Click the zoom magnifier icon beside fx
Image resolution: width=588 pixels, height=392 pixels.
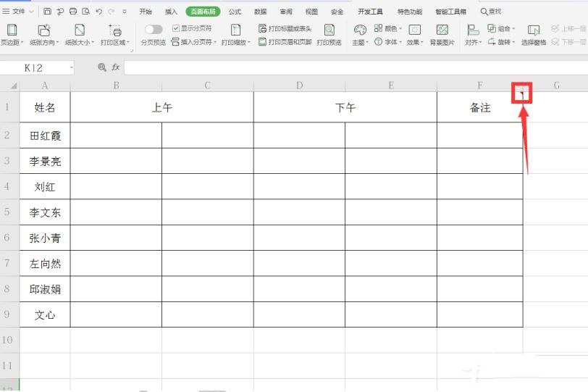[x=101, y=67]
